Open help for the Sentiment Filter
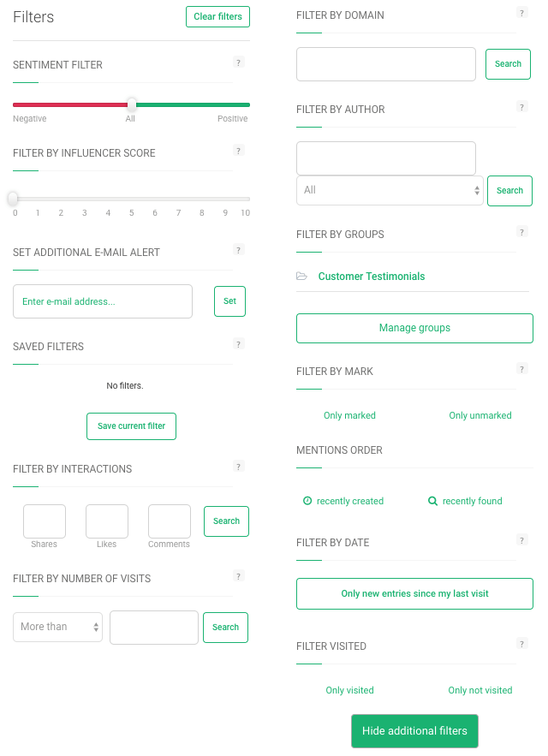The width and height of the screenshot is (548, 756). pos(238,62)
